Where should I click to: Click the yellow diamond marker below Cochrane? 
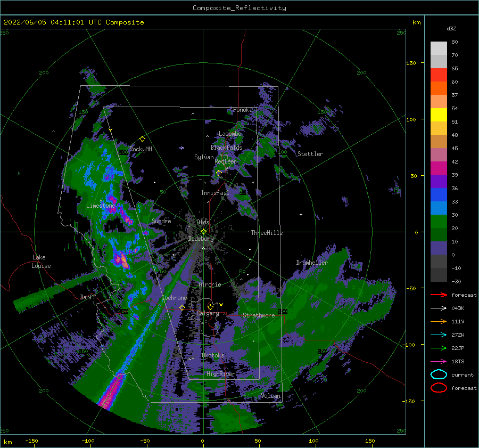click(x=183, y=307)
